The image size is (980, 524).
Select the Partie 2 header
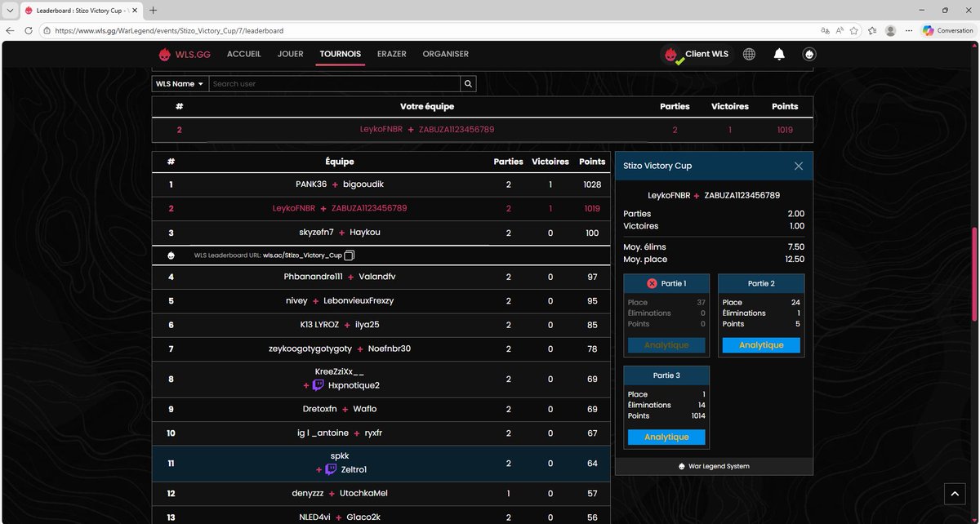point(761,283)
